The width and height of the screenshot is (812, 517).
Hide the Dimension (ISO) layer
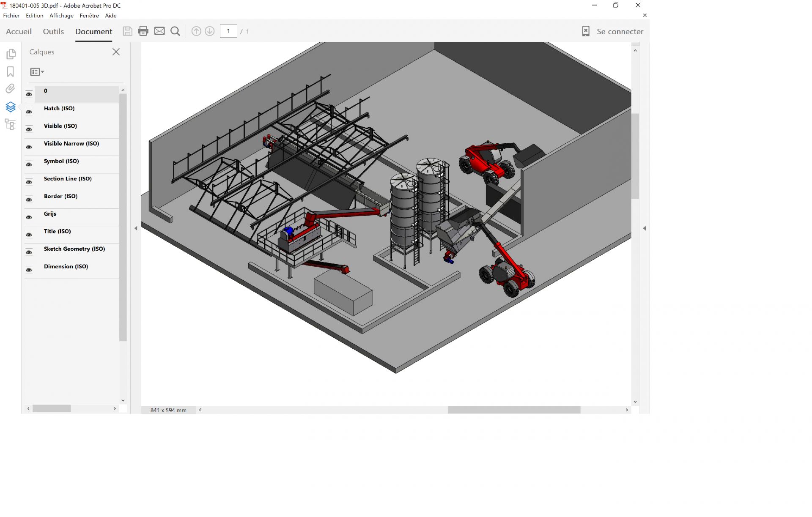[29, 270]
